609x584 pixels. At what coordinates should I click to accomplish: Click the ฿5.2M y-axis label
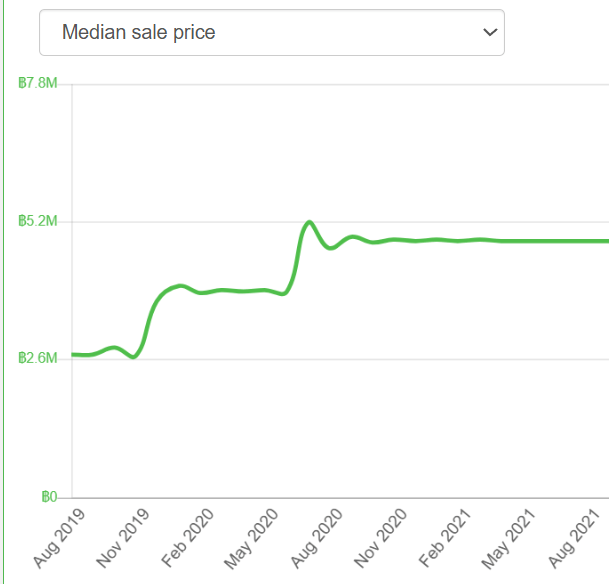click(x=38, y=221)
